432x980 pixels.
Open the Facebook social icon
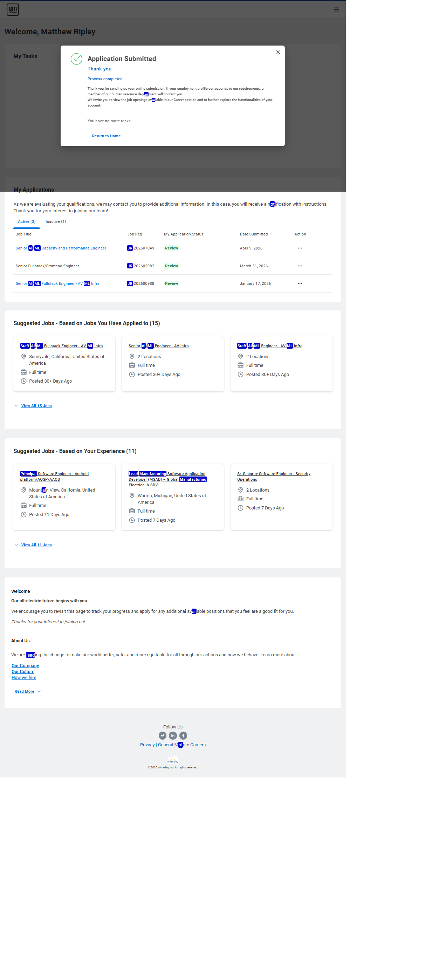pos(183,735)
